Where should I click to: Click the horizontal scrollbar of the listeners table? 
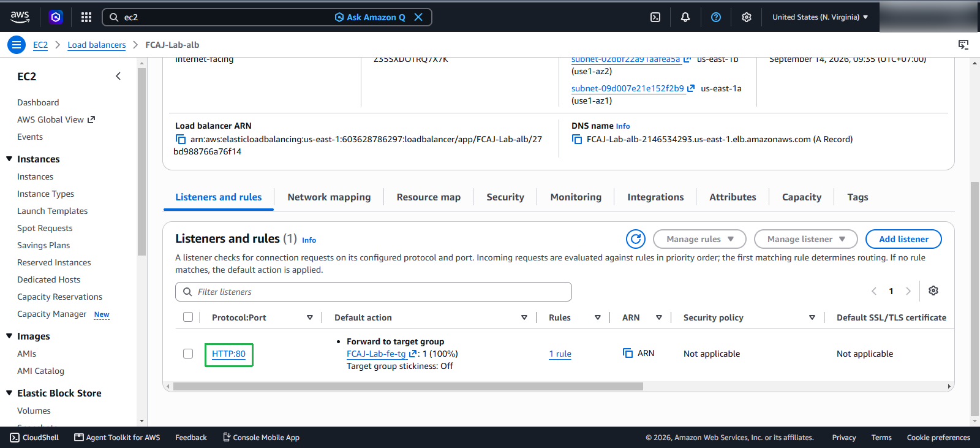[x=408, y=387]
